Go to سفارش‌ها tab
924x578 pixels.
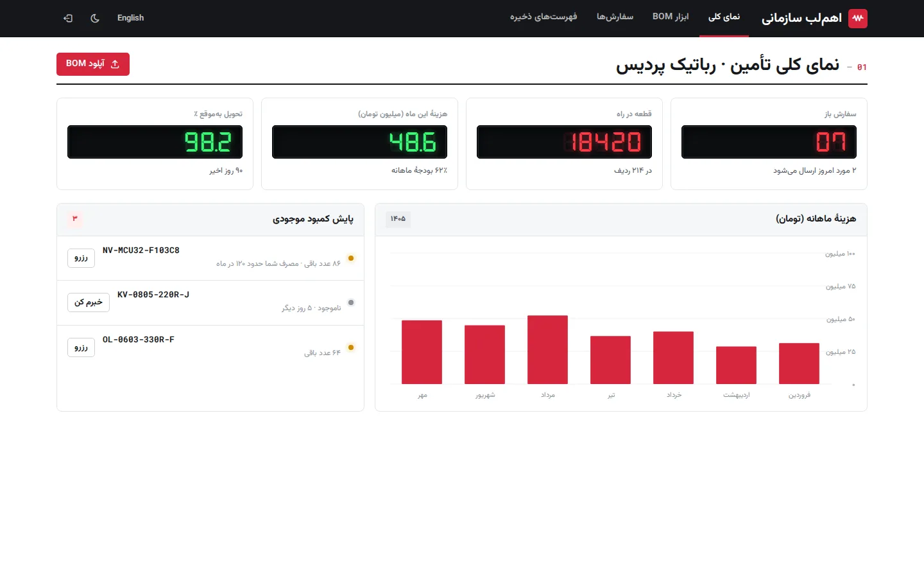click(615, 17)
